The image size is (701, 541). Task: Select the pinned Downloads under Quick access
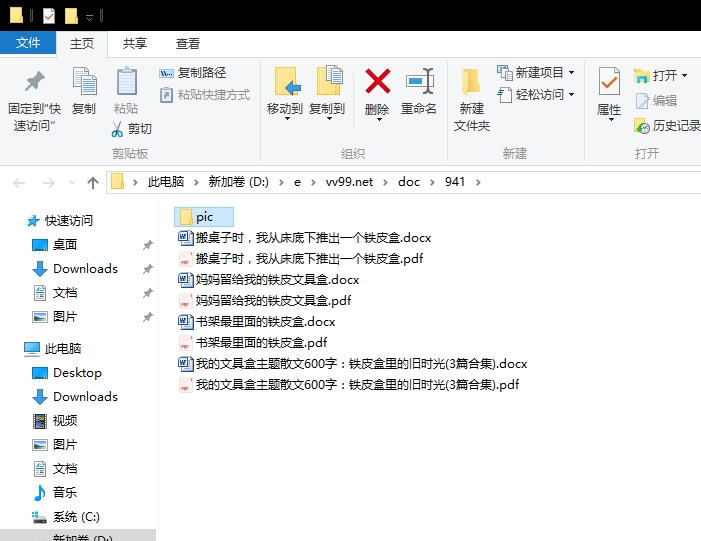pos(75,269)
